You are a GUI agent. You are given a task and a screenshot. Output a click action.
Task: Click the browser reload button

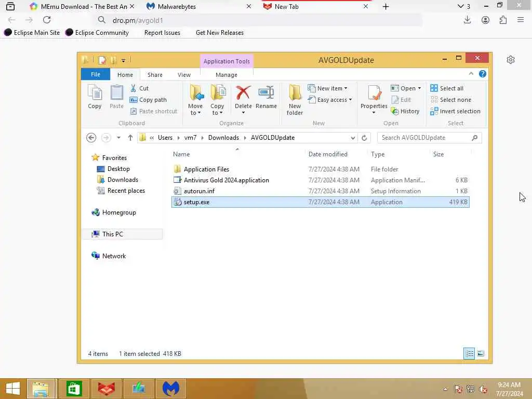tap(47, 20)
